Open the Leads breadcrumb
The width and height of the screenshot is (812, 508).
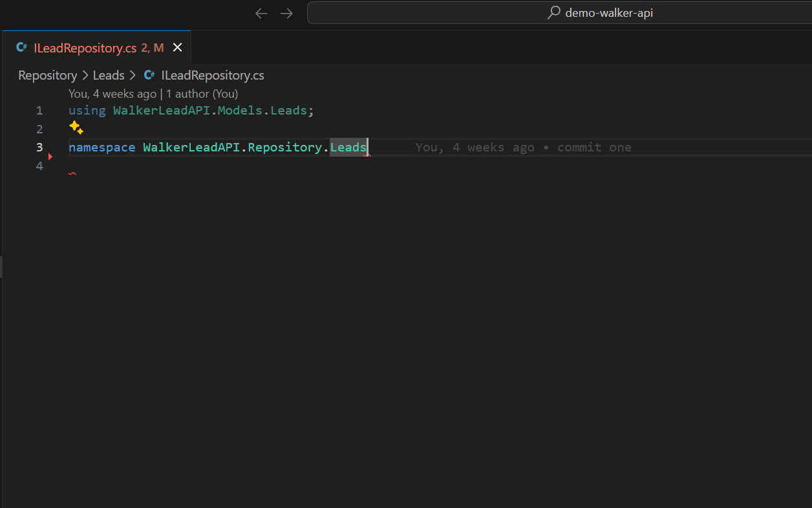pyautogui.click(x=109, y=75)
